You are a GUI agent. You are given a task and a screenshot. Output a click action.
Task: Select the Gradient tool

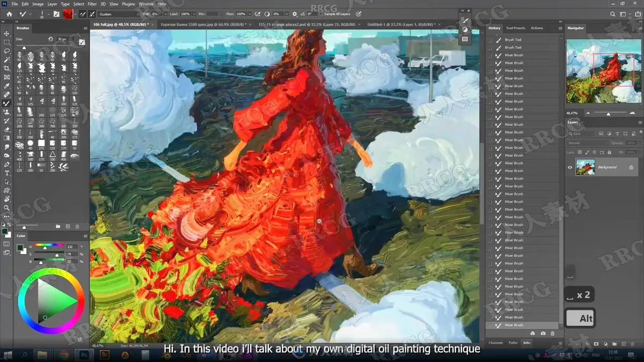point(7,138)
